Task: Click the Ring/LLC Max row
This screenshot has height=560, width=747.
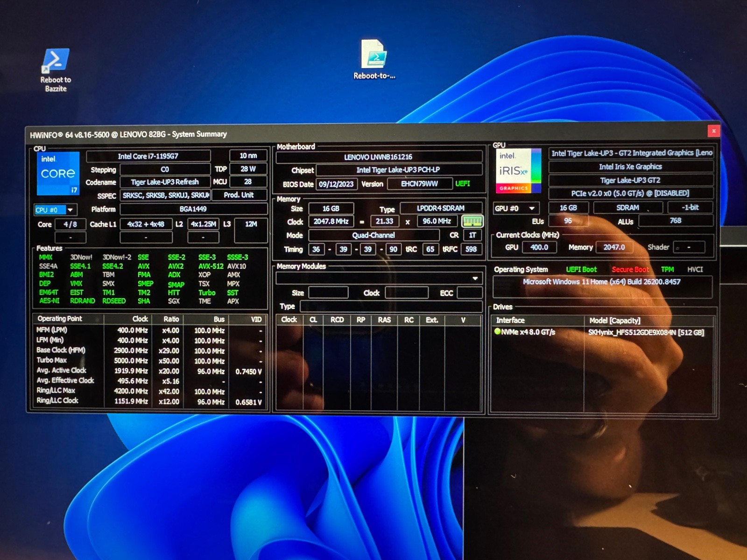Action: (x=151, y=391)
